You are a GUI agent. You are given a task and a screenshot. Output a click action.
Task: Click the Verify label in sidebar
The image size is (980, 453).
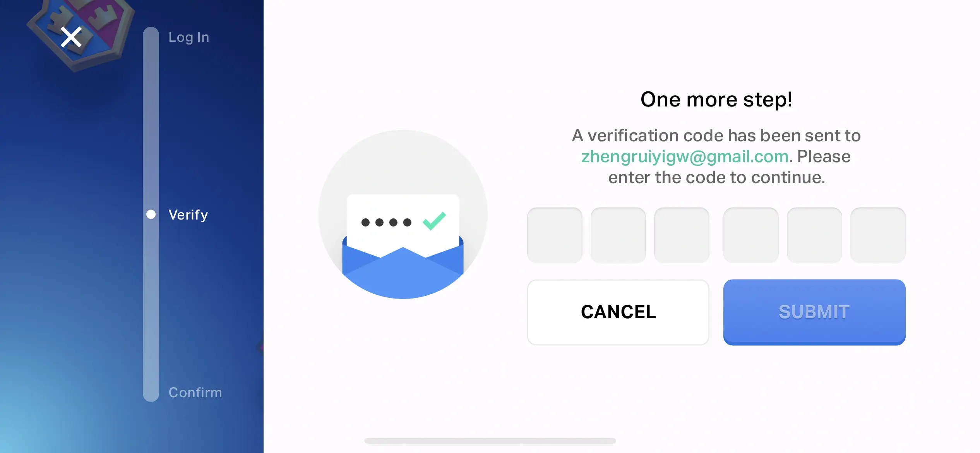pos(188,214)
